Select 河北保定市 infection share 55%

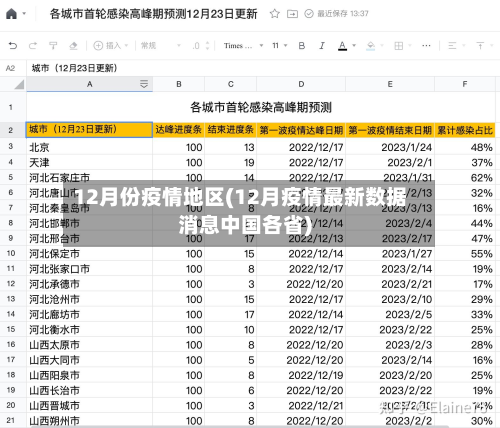click(x=465, y=254)
